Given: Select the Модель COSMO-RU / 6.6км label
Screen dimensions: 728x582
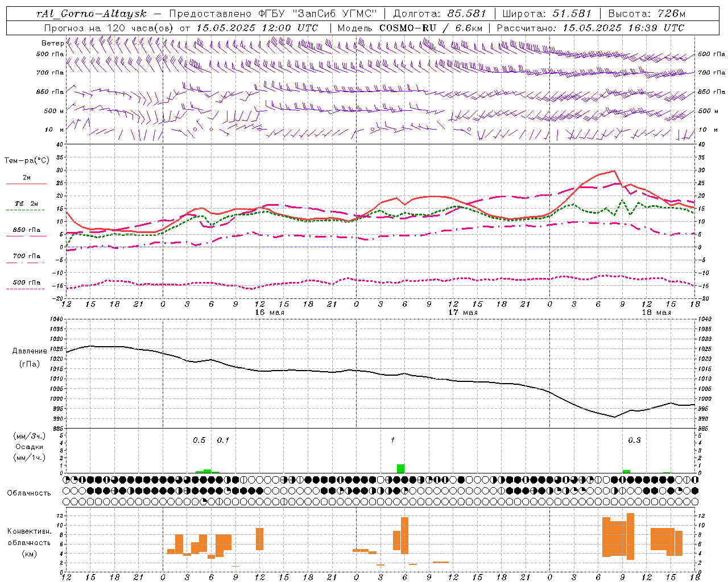Looking at the screenshot, I should coord(410,28).
